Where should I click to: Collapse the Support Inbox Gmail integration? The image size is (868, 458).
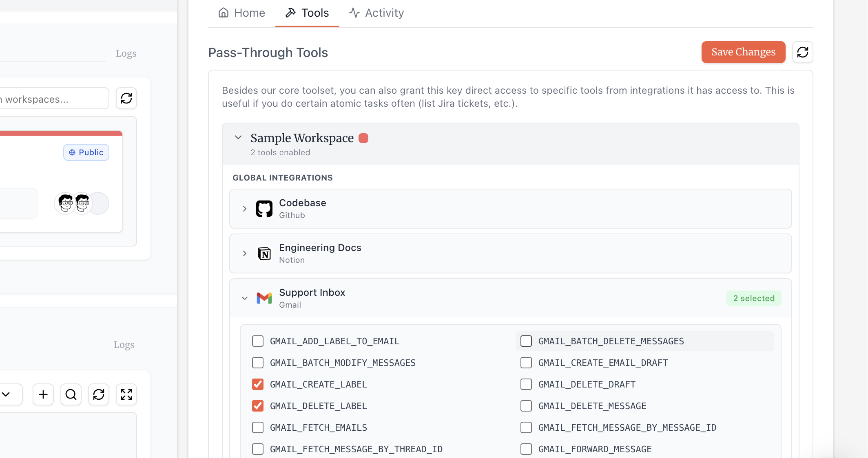click(245, 298)
